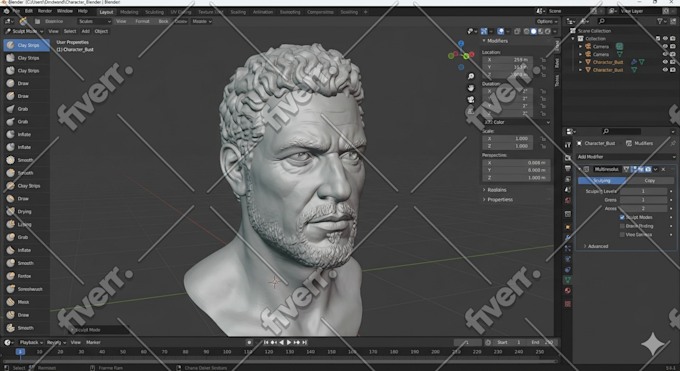Toggle the Location X lock icon
This screenshot has width=680, height=371.
543,60
